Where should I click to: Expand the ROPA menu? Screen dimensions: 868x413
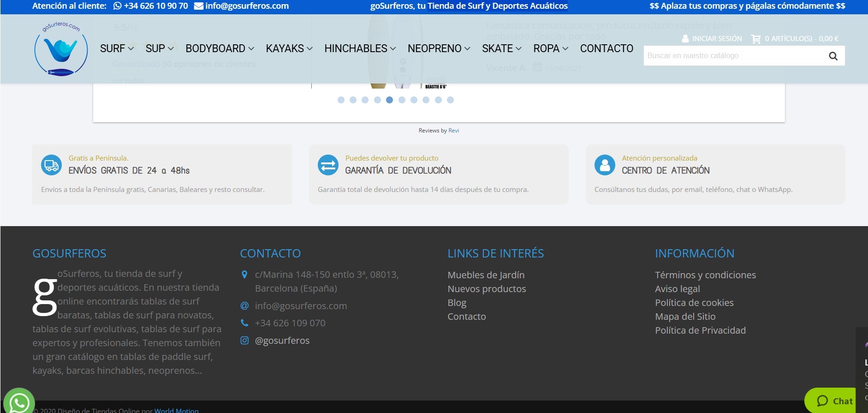pyautogui.click(x=551, y=48)
